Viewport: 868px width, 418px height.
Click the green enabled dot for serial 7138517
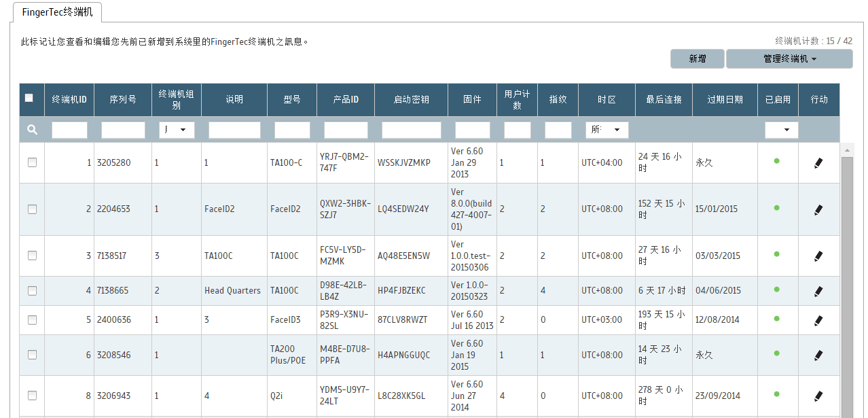tap(776, 254)
